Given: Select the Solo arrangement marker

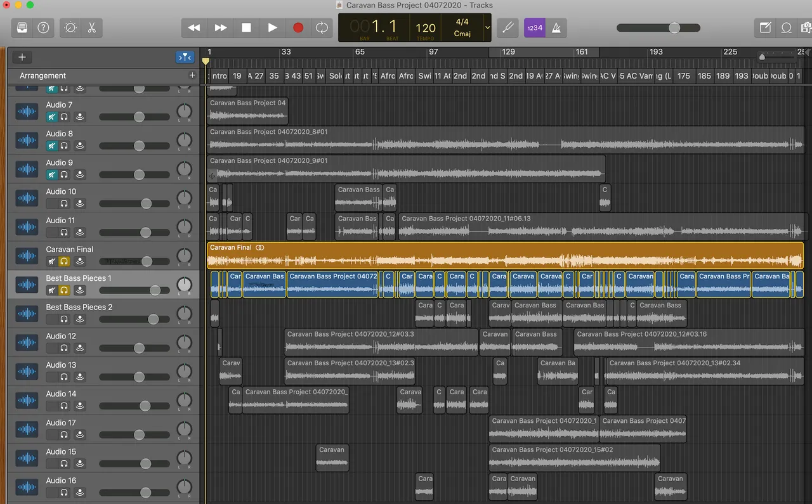Looking at the screenshot, I should (336, 76).
